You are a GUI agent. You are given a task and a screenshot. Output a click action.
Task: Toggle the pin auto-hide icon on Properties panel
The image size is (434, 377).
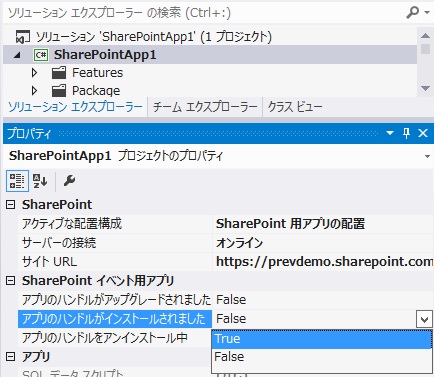pos(406,133)
